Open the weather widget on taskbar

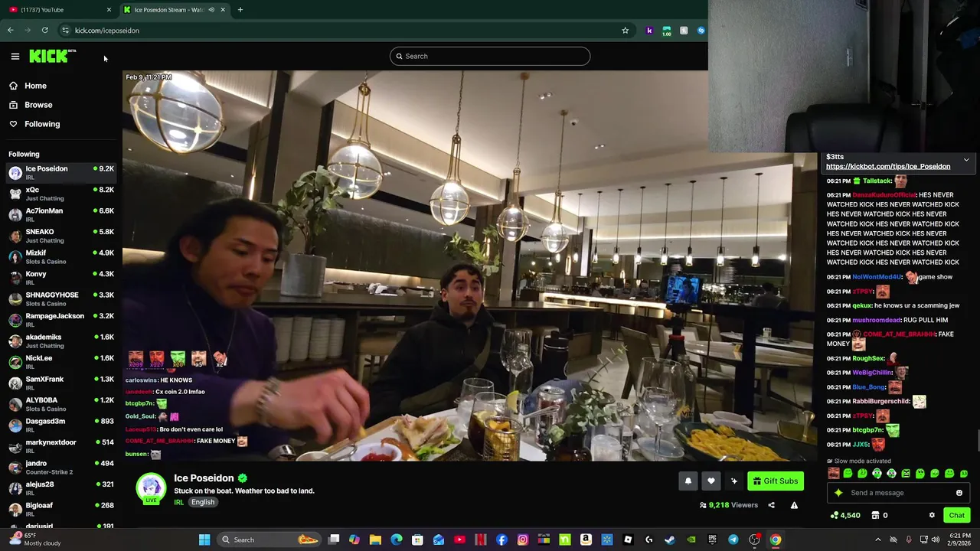[x=33, y=540]
